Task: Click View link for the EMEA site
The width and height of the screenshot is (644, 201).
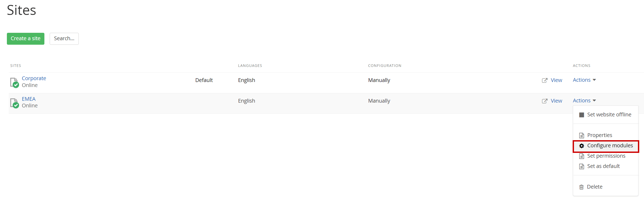Action: (x=556, y=101)
